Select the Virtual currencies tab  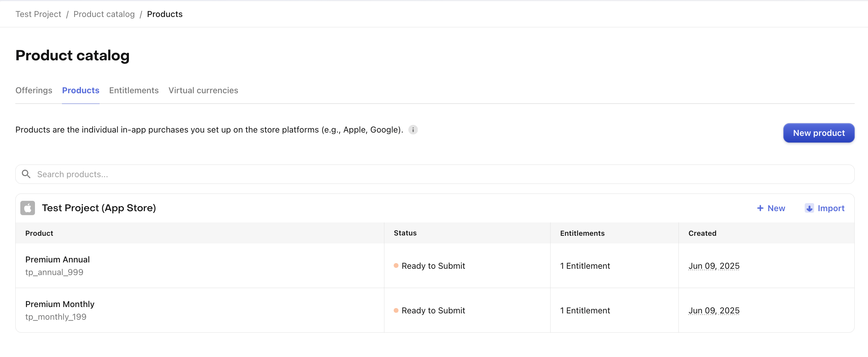(203, 90)
